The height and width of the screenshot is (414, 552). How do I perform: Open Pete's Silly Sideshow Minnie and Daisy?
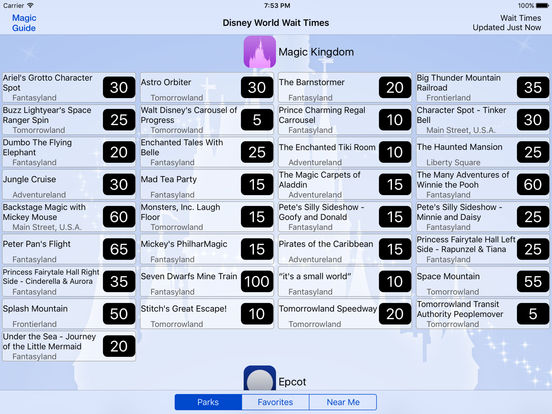483,217
